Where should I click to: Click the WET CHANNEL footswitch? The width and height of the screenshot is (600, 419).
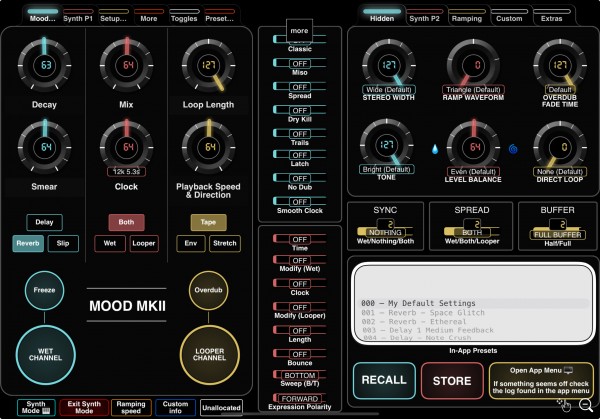coord(46,355)
